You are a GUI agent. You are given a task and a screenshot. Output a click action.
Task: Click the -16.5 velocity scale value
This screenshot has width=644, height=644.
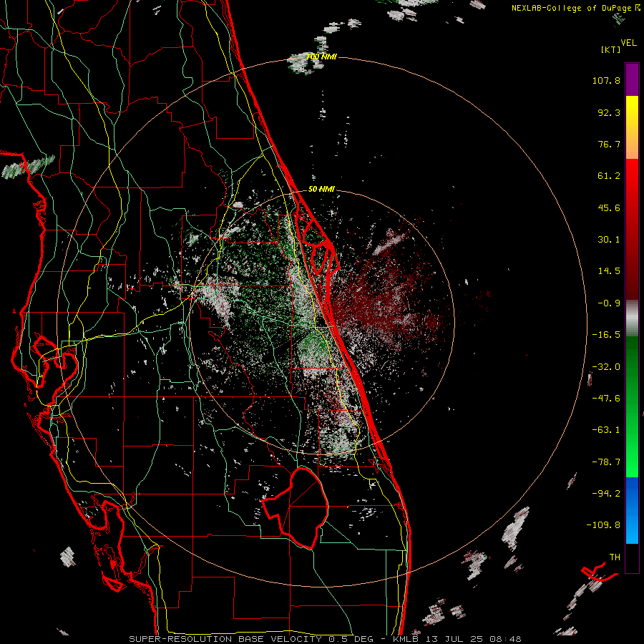click(606, 335)
